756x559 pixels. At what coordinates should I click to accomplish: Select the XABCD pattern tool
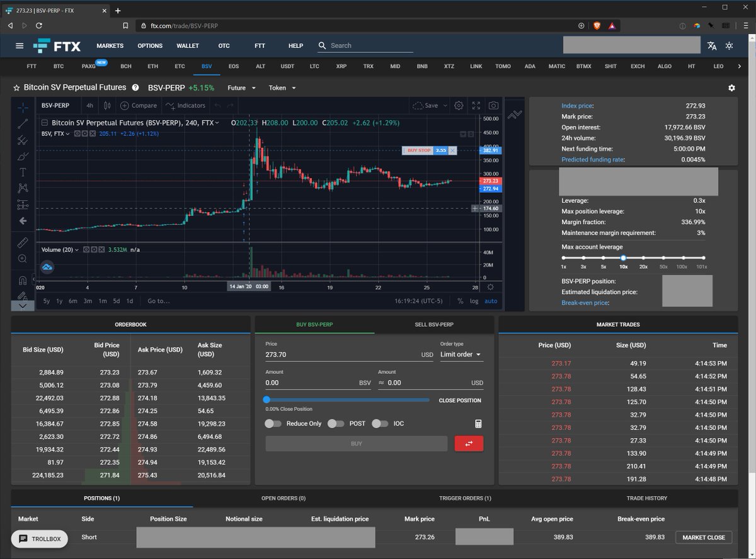[23, 188]
